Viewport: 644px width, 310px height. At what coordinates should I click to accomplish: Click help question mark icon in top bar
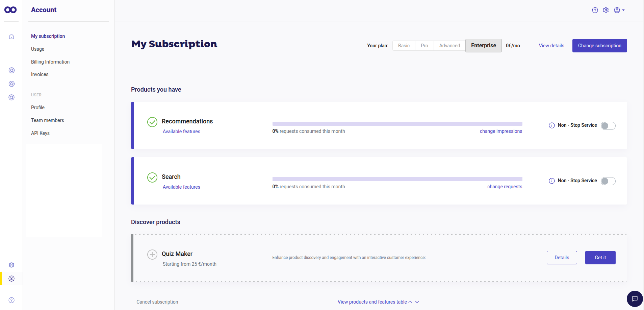(595, 10)
